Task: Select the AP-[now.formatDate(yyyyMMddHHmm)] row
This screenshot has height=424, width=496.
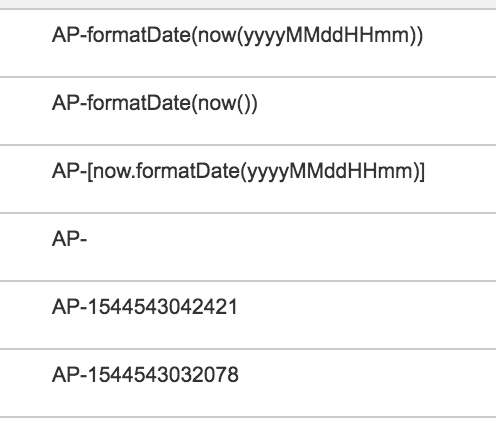Action: coord(248,179)
